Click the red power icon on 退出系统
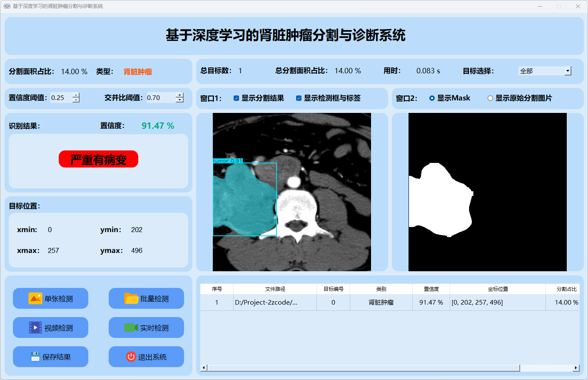Screen dimensions: 588x380 pos(131,357)
